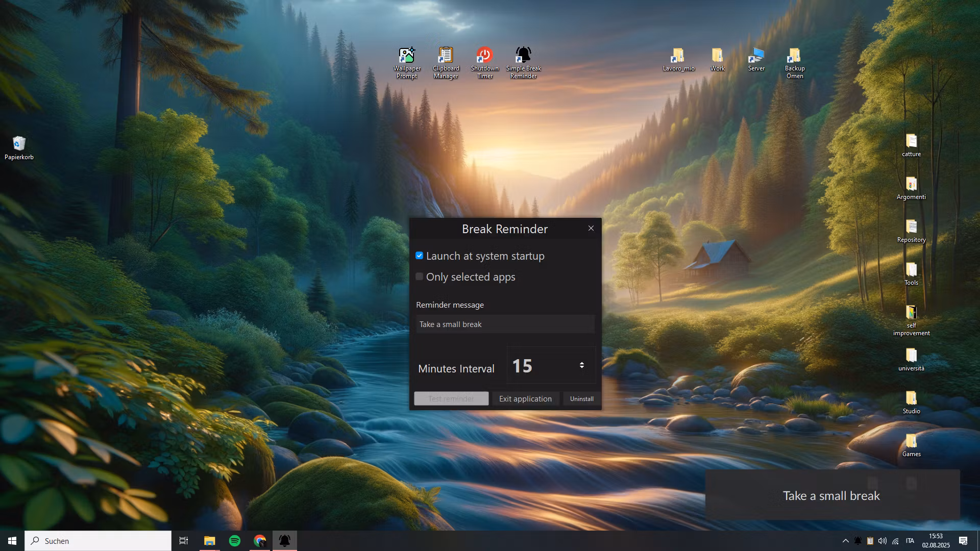
Task: Enable the Only selected apps option
Action: coord(419,276)
